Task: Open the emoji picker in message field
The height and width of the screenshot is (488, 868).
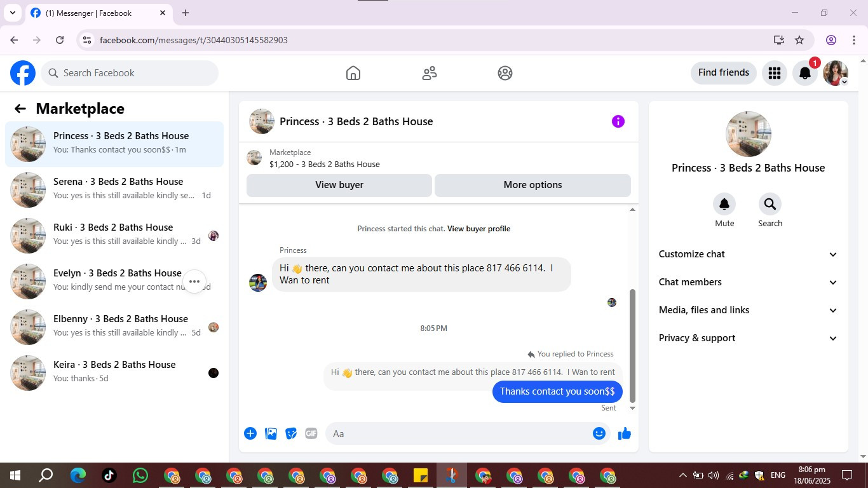Action: 599,433
